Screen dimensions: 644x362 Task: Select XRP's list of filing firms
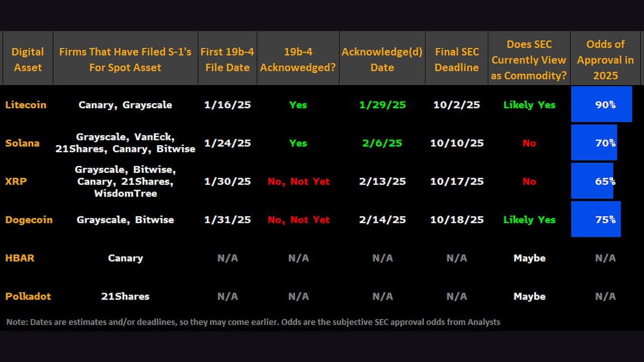tap(125, 181)
